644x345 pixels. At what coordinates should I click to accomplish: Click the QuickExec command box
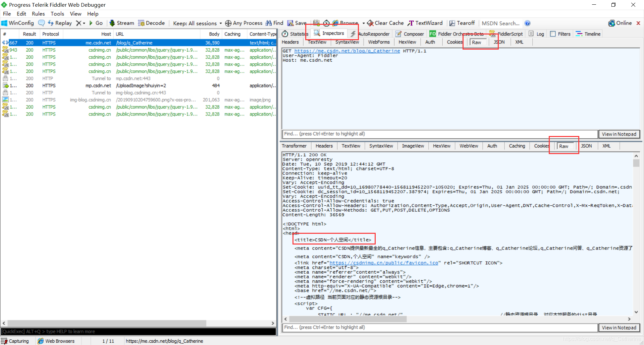coord(138,331)
